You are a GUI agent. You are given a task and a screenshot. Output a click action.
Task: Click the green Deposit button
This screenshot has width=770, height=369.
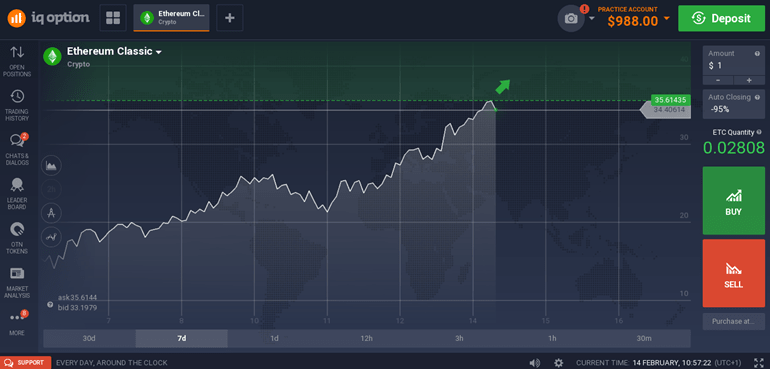coord(721,19)
